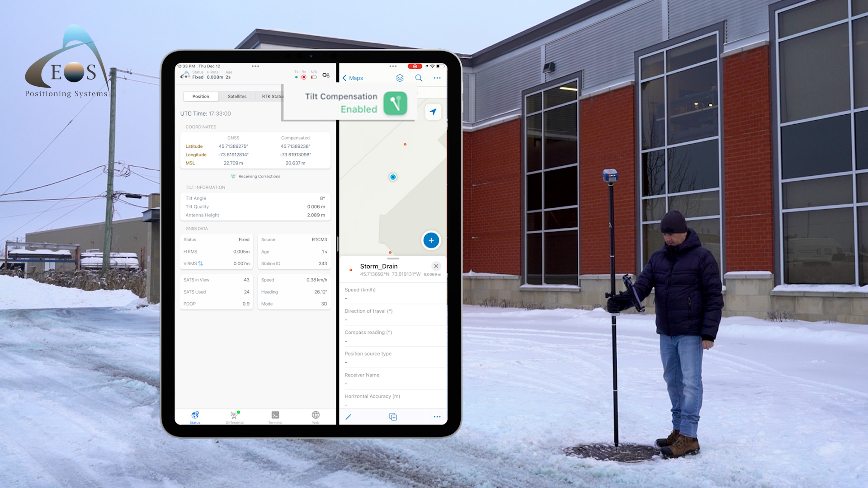Image resolution: width=868 pixels, height=488 pixels.
Task: Close the Storm_Drain info panel
Action: click(x=435, y=266)
